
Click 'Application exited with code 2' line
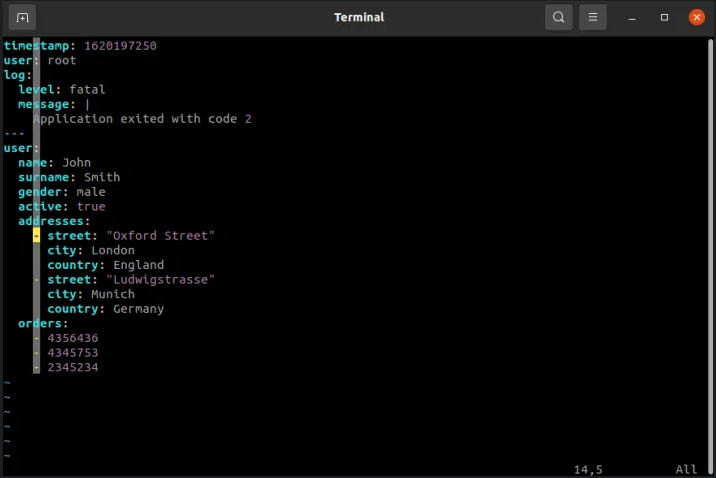142,119
